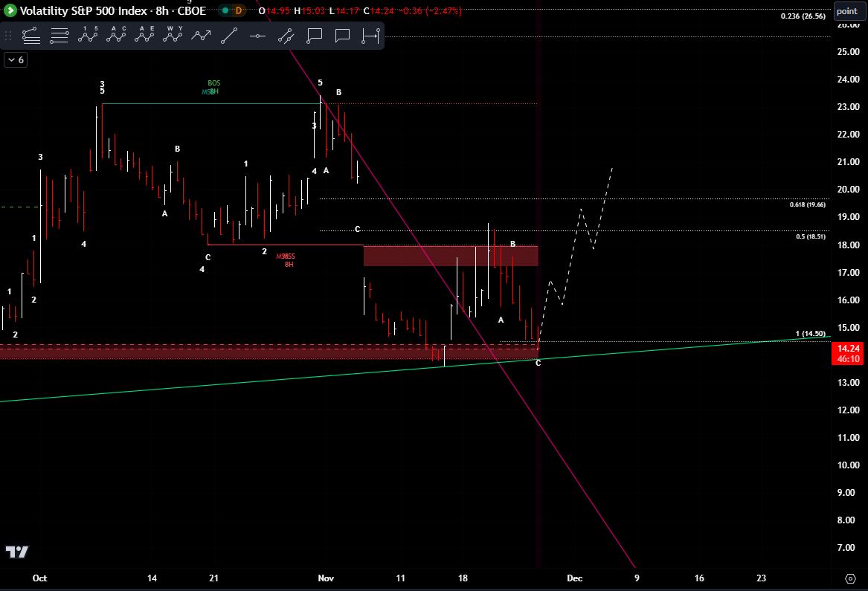
Task: Select the Elliott Impulse Wave (12345) tool
Action: pyautogui.click(x=88, y=36)
